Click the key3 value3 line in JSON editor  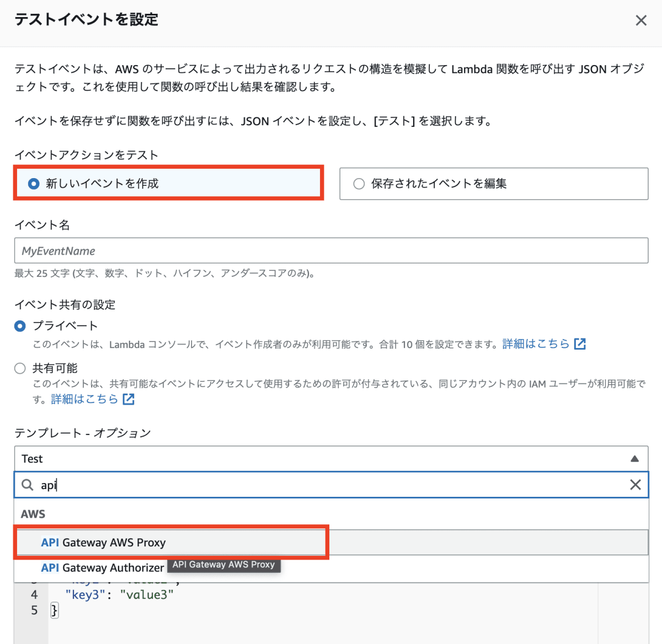119,595
